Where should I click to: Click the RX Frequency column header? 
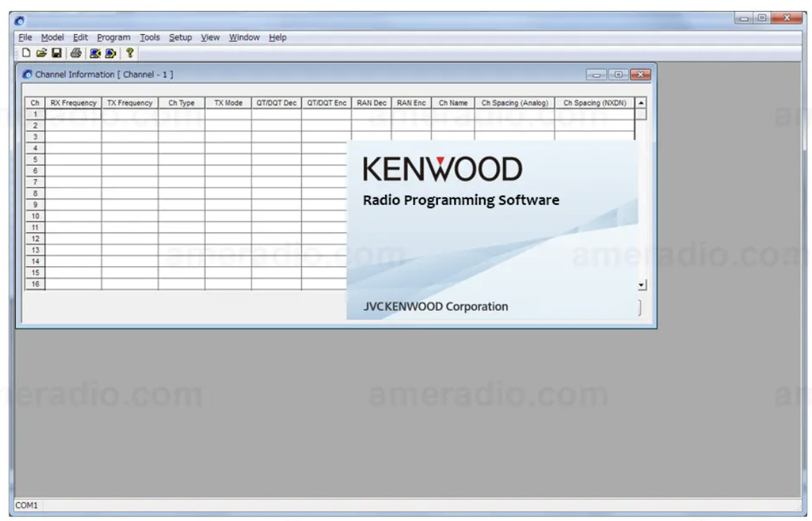(x=73, y=103)
